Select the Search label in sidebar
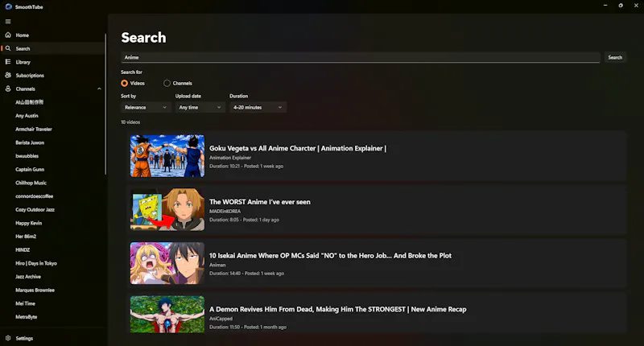This screenshot has height=346, width=644. pos(23,48)
